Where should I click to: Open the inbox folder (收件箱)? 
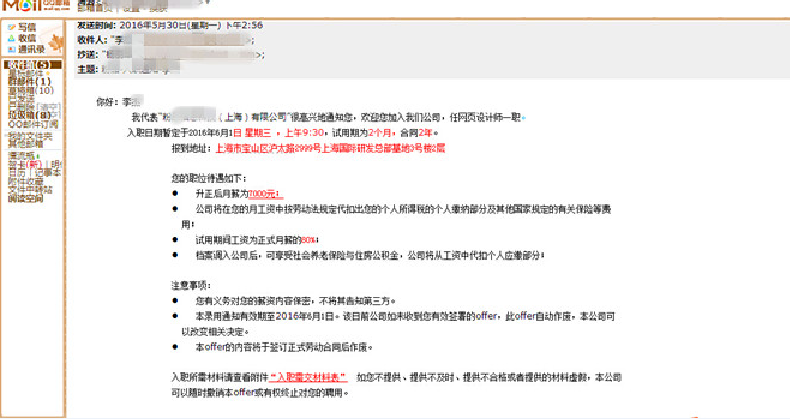[20, 64]
